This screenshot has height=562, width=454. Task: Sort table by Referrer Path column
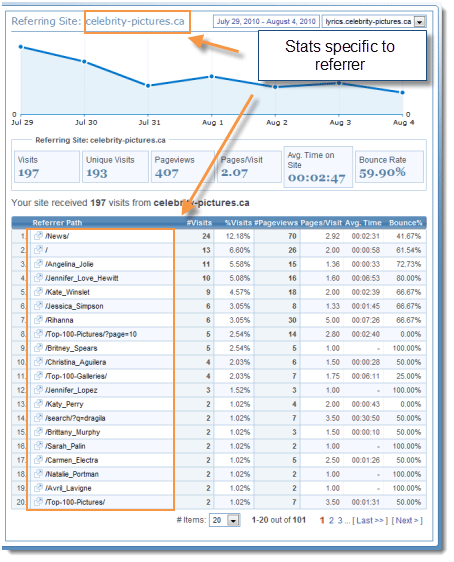click(57, 223)
